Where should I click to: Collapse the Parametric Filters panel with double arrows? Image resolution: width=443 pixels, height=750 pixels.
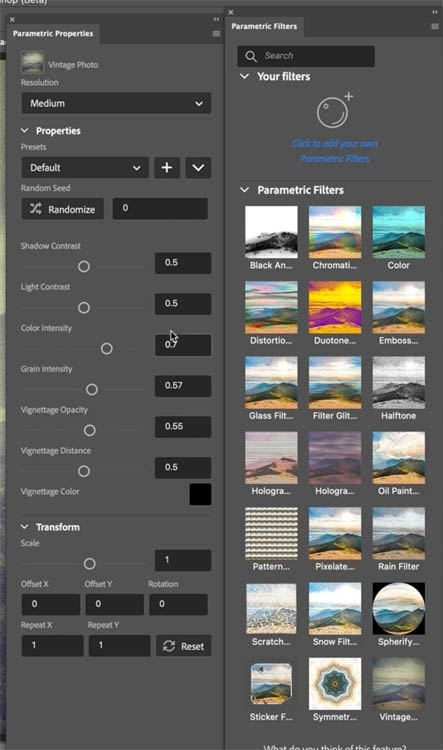435,12
